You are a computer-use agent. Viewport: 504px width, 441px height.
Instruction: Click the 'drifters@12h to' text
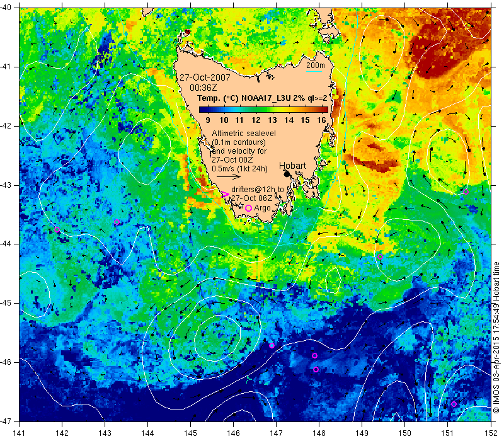pos(258,190)
